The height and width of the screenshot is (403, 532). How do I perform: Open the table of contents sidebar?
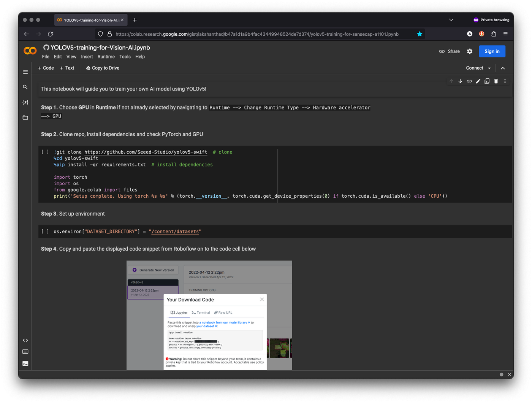click(x=25, y=72)
